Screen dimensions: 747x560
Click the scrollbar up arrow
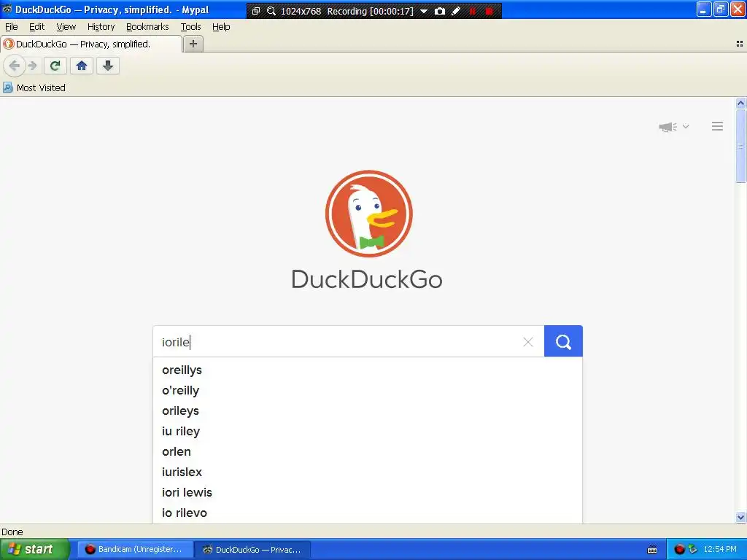click(740, 103)
